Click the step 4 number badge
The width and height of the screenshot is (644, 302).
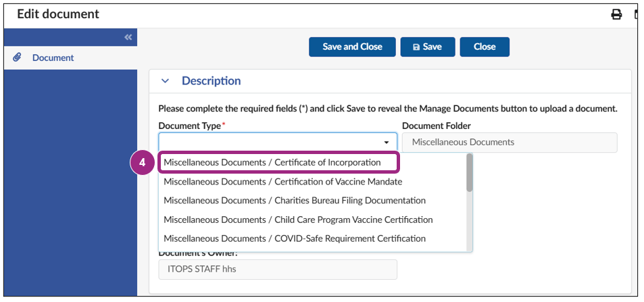click(x=141, y=163)
